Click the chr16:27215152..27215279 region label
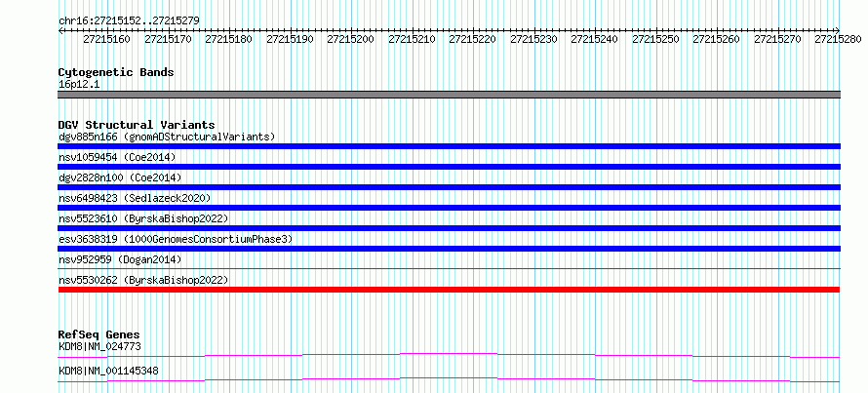 click(129, 20)
